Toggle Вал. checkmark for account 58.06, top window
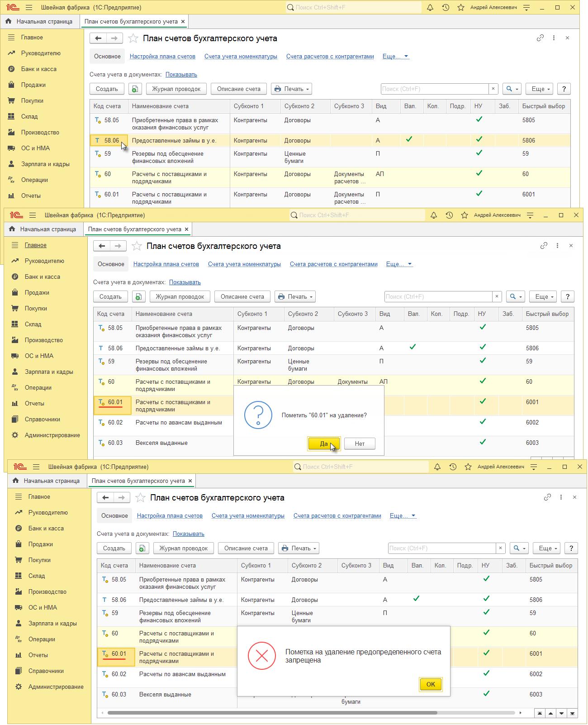Image resolution: width=588 pixels, height=725 pixels. point(409,139)
